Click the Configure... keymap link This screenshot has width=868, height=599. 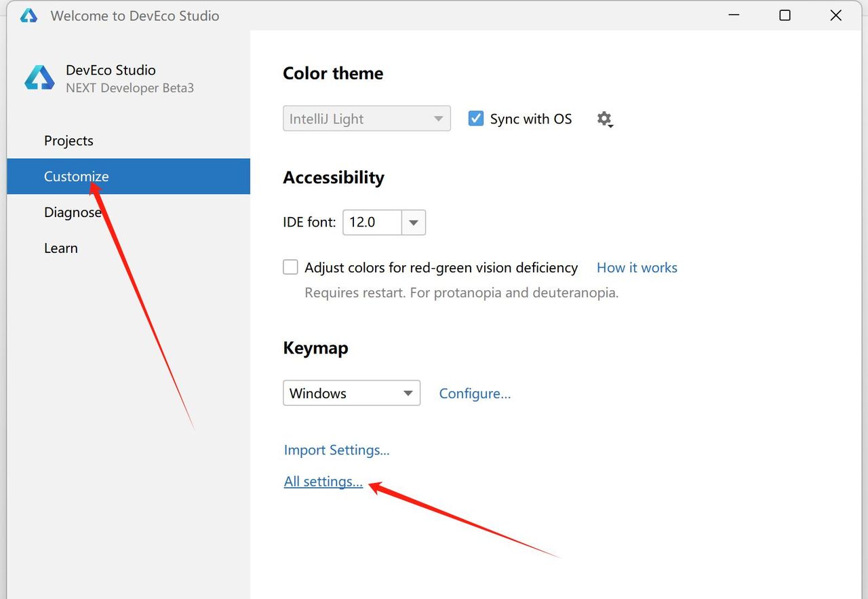pyautogui.click(x=475, y=393)
